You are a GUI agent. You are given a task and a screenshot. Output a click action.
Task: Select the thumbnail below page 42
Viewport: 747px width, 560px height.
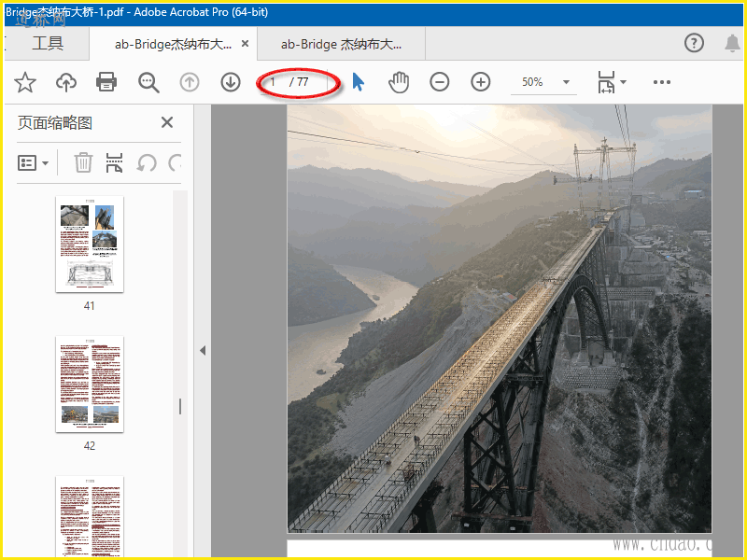pos(90,516)
